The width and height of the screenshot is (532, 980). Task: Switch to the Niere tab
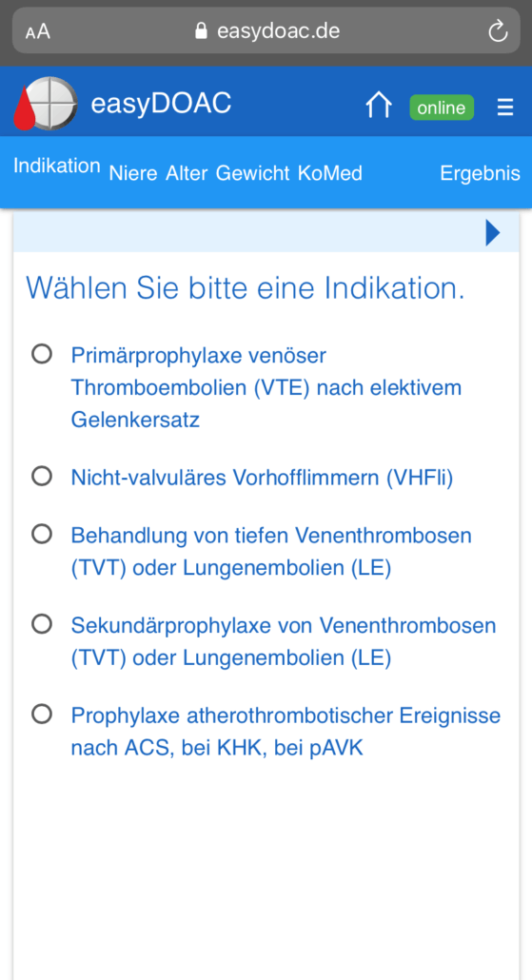pyautogui.click(x=133, y=173)
